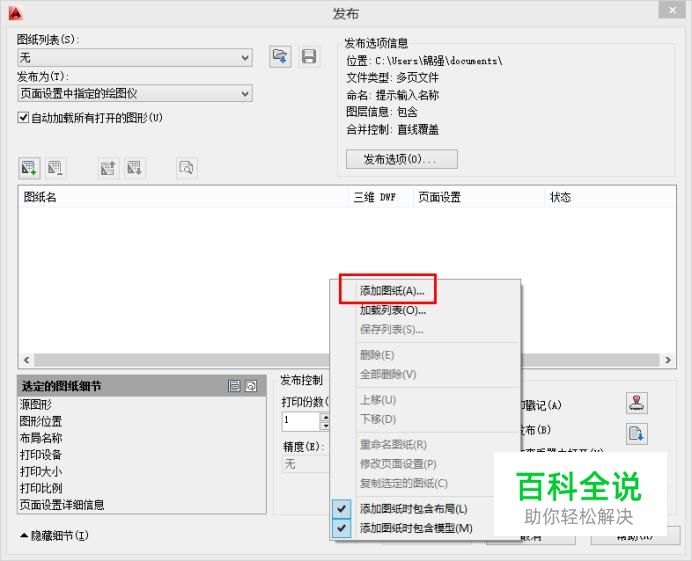
Task: Collapse details with 隐藏细节(I) expander
Action: [54, 535]
